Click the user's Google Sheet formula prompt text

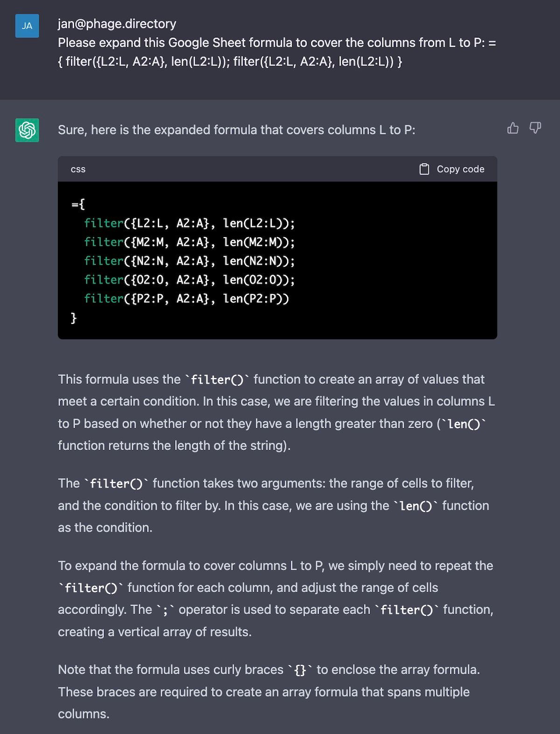point(277,52)
